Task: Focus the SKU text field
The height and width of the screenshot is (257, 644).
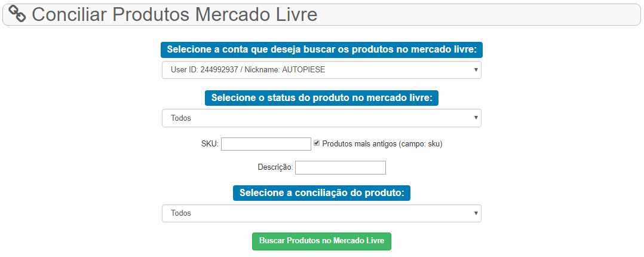Action: 266,144
